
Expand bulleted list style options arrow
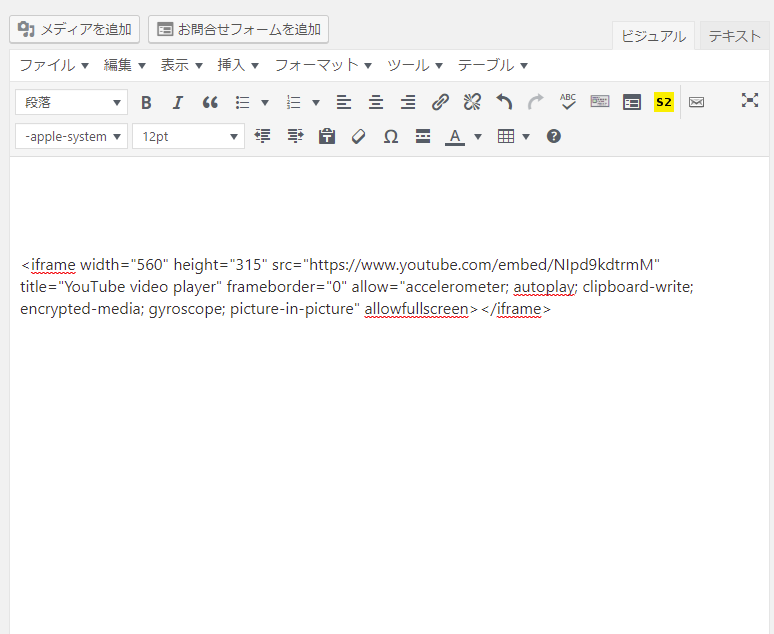265,103
